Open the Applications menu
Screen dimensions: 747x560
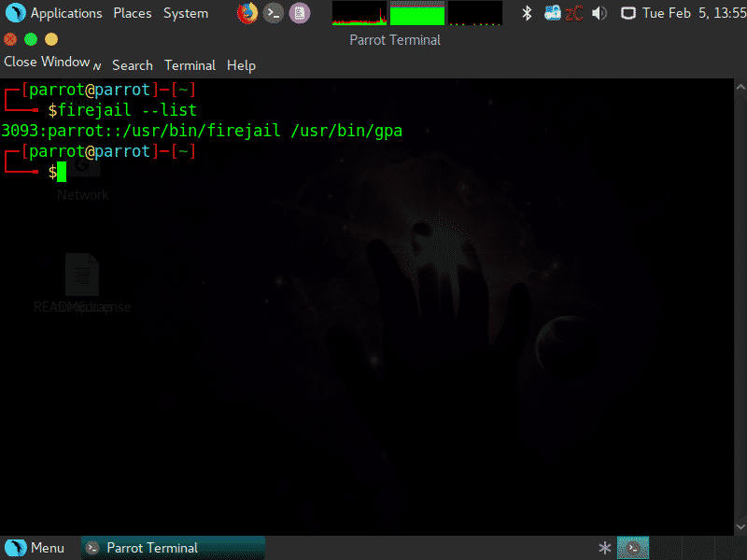tap(53, 13)
